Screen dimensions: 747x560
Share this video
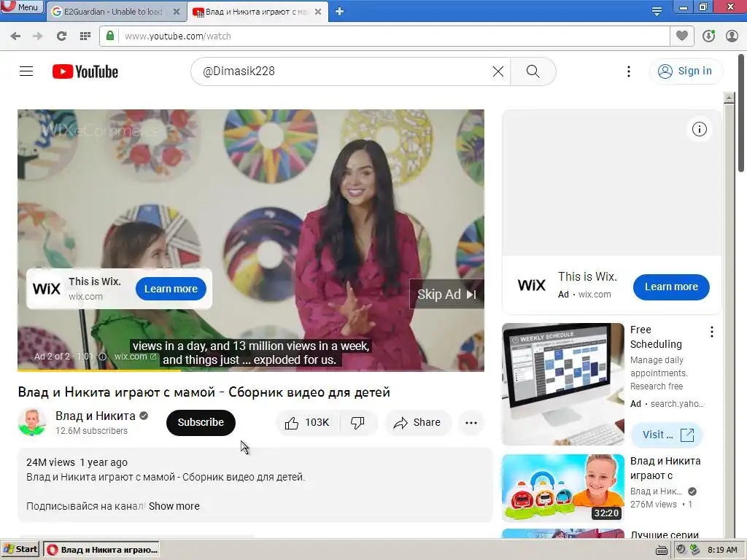coord(417,422)
